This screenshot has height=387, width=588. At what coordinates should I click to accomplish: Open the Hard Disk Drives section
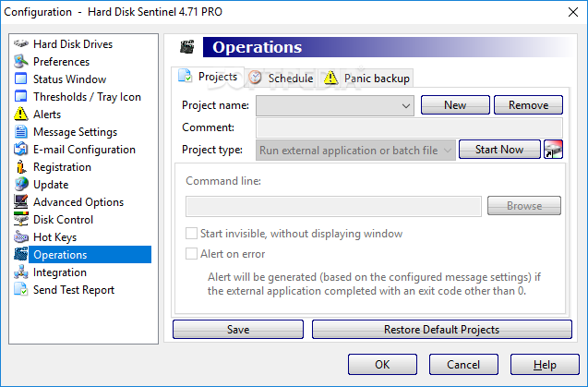(73, 44)
